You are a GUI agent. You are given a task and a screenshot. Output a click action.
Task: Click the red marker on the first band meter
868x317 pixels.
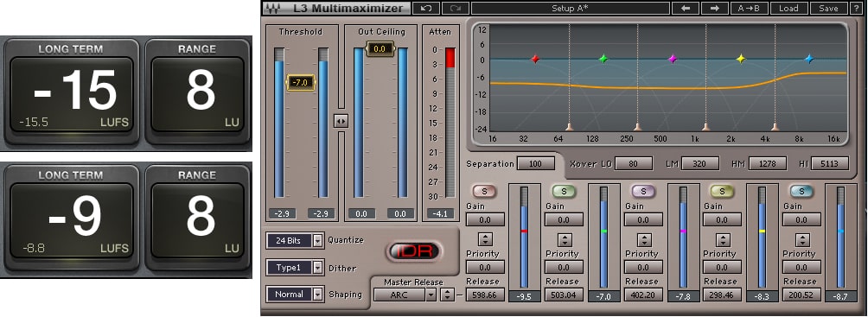click(x=524, y=231)
